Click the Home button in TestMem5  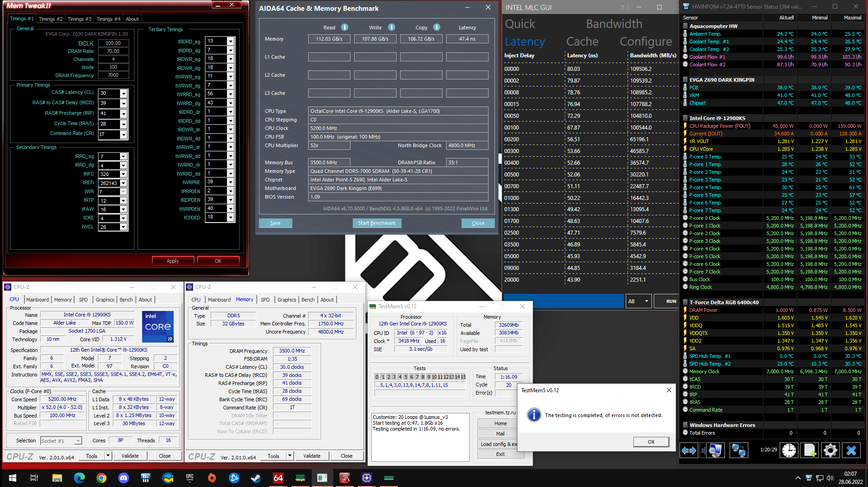click(x=500, y=423)
